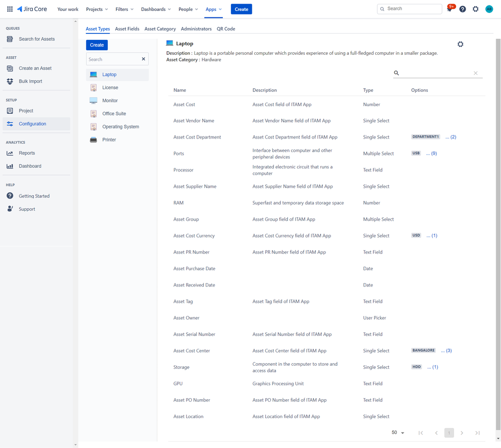Expand the Filters menu

[124, 9]
